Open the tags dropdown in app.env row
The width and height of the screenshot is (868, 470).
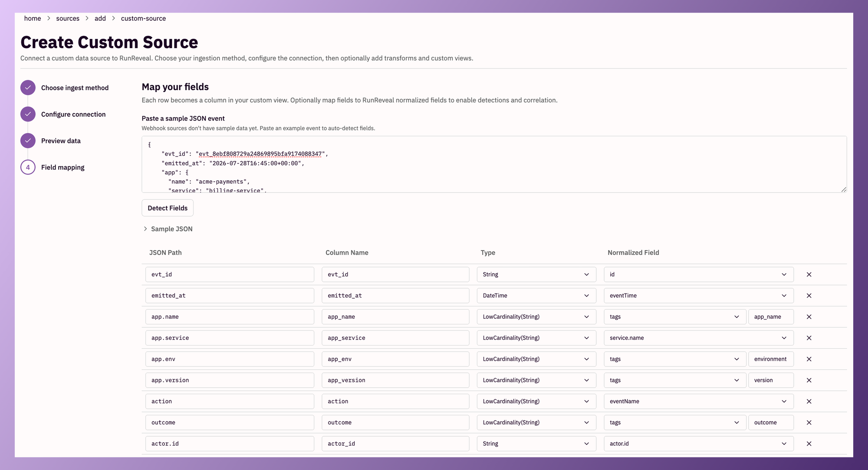(675, 359)
